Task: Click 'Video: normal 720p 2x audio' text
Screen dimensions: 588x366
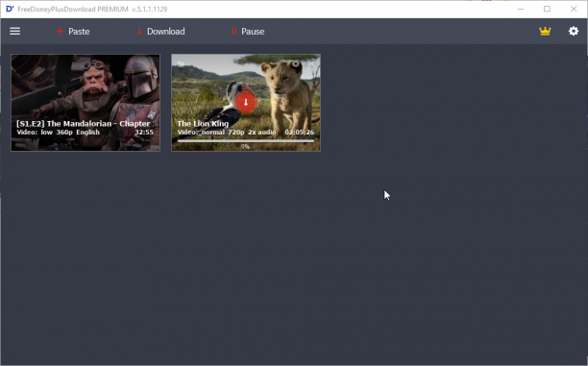Action: (227, 133)
